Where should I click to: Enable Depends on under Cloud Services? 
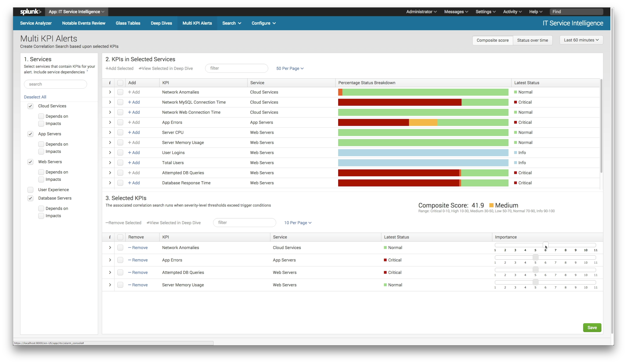[41, 116]
